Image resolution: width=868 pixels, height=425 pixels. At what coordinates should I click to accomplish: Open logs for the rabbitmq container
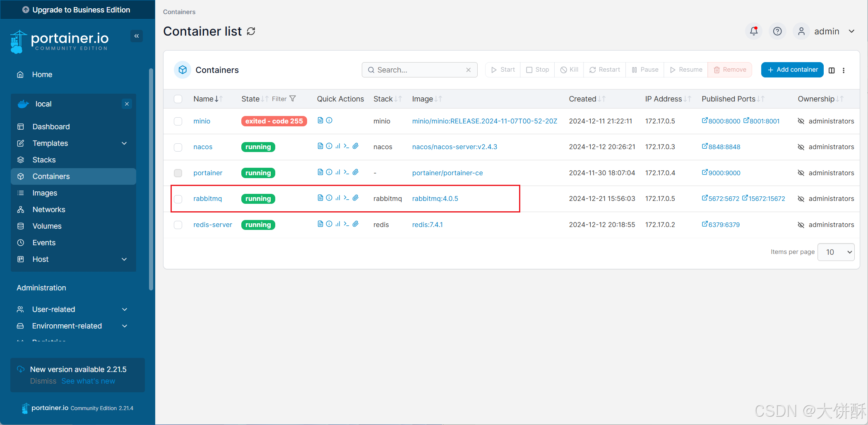click(x=320, y=198)
